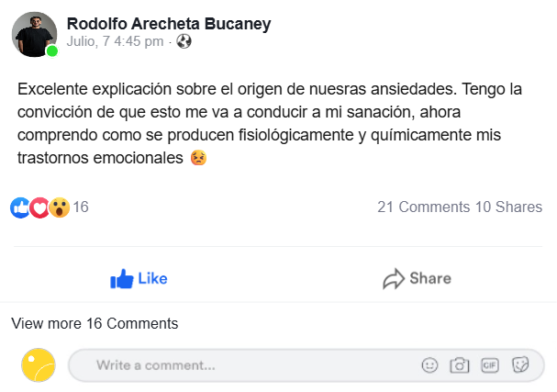
Task: Click the wow face reaction icon
Action: click(59, 207)
